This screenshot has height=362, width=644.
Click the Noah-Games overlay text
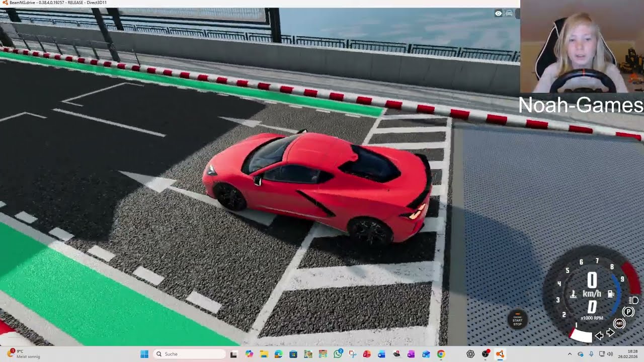click(x=581, y=105)
